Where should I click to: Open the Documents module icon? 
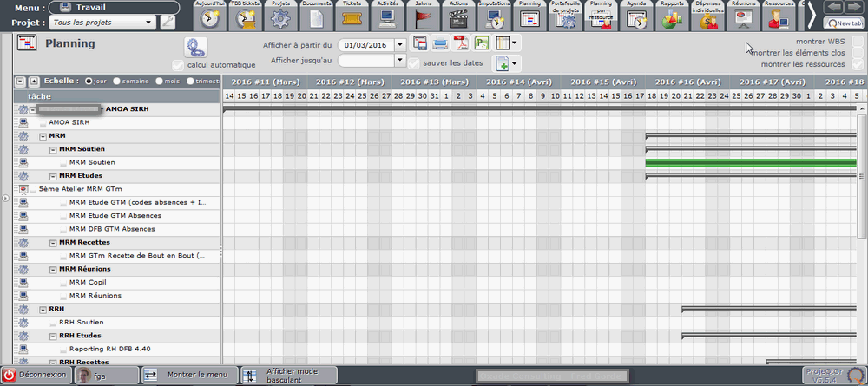tap(316, 16)
